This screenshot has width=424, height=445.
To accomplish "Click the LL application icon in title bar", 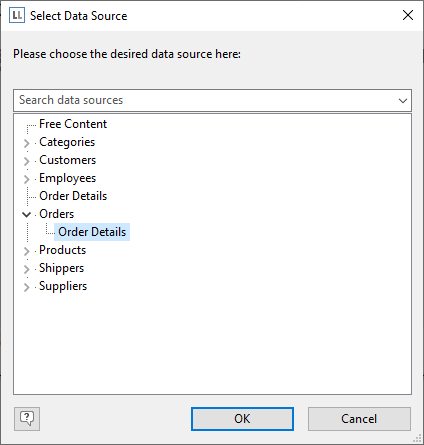I will (17, 15).
